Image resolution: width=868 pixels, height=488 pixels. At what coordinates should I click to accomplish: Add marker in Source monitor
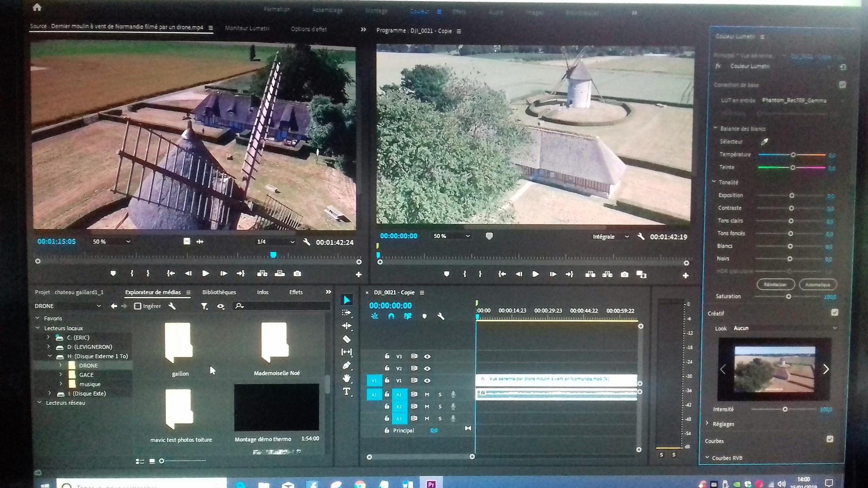point(113,273)
